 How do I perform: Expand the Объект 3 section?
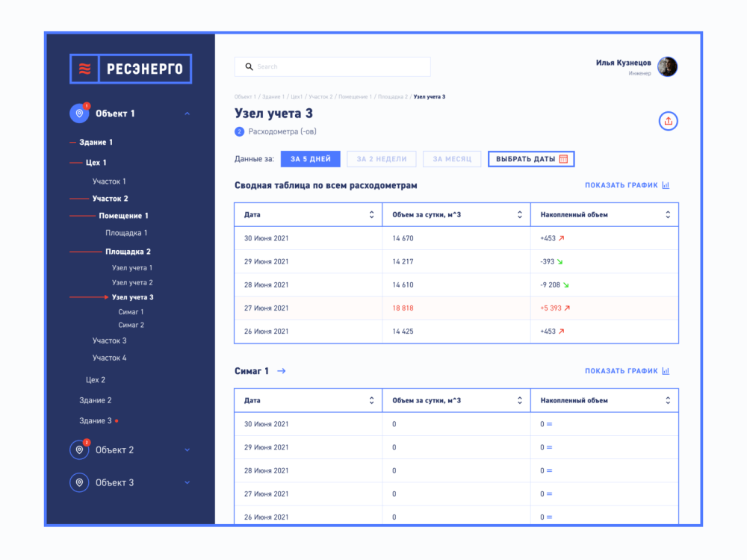pyautogui.click(x=187, y=482)
